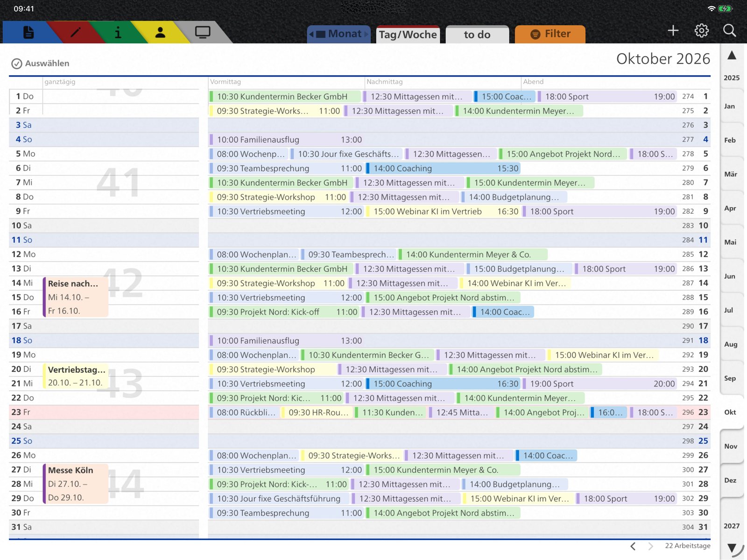Open the gray monitor tab icon

[203, 32]
